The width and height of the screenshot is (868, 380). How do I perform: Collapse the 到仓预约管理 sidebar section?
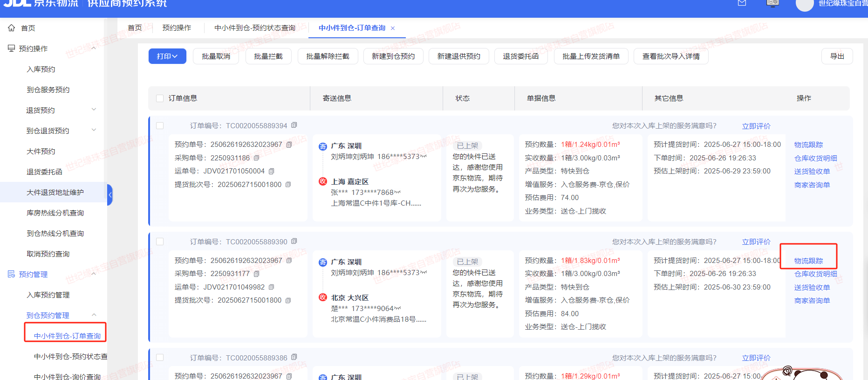pyautogui.click(x=94, y=315)
